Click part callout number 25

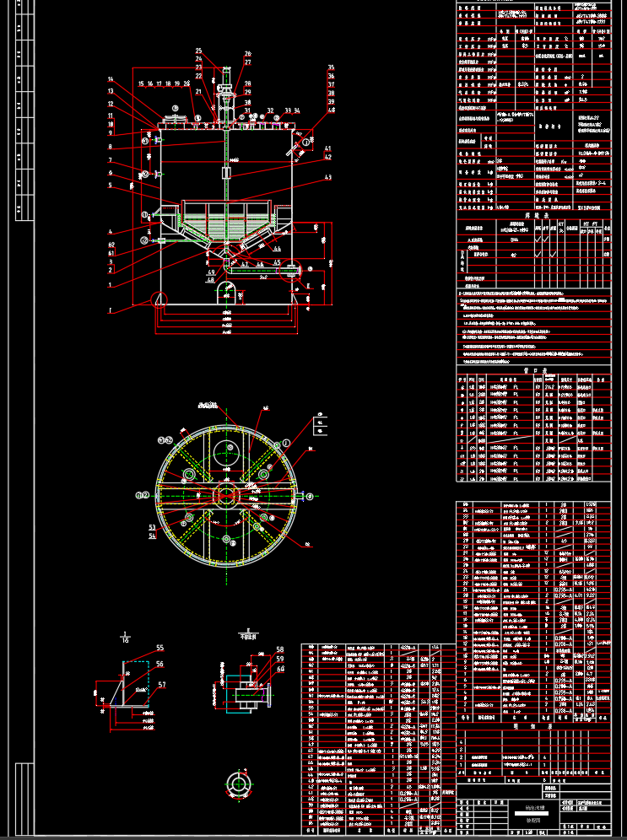198,51
